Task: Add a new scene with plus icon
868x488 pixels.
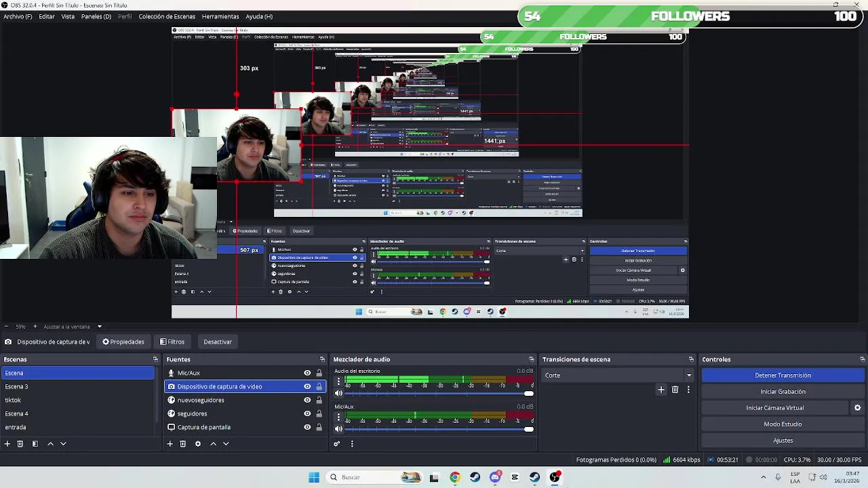Action: (7, 443)
